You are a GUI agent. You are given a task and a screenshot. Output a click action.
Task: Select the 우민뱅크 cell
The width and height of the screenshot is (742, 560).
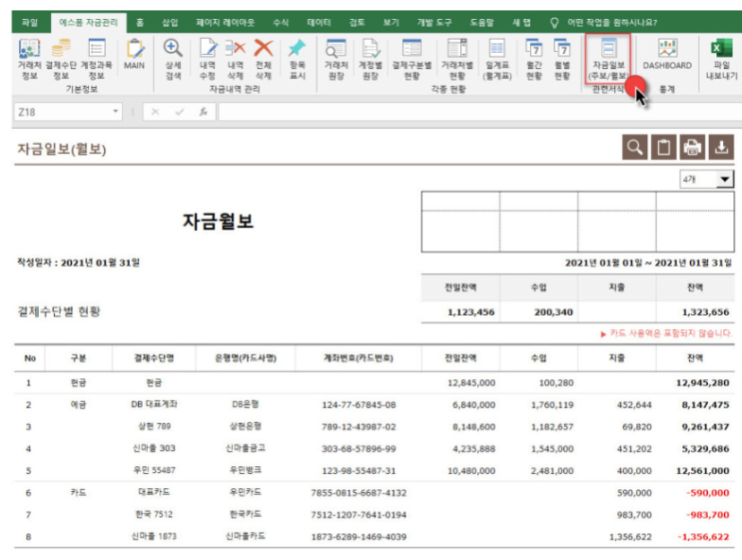coord(245,470)
